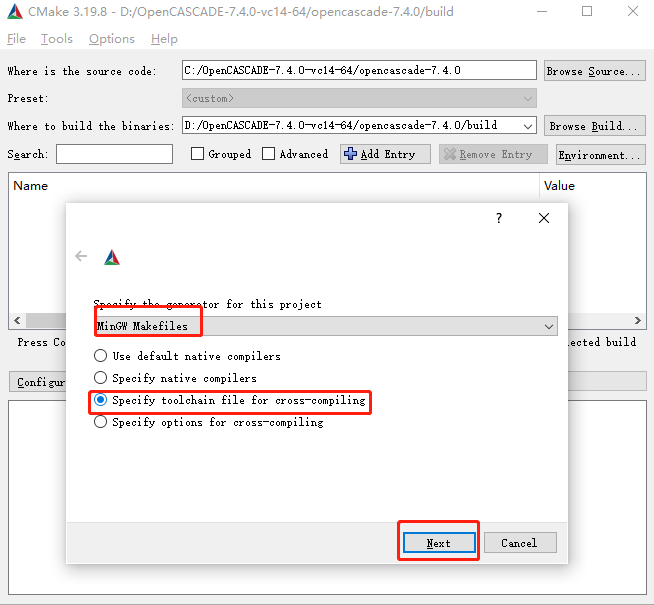Open the Options menu
Image resolution: width=654 pixels, height=605 pixels.
112,39
